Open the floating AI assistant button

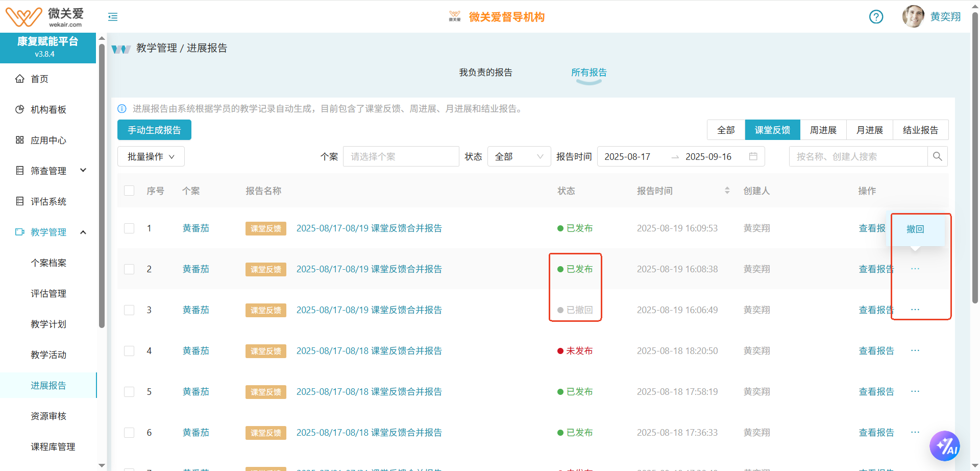pos(944,446)
